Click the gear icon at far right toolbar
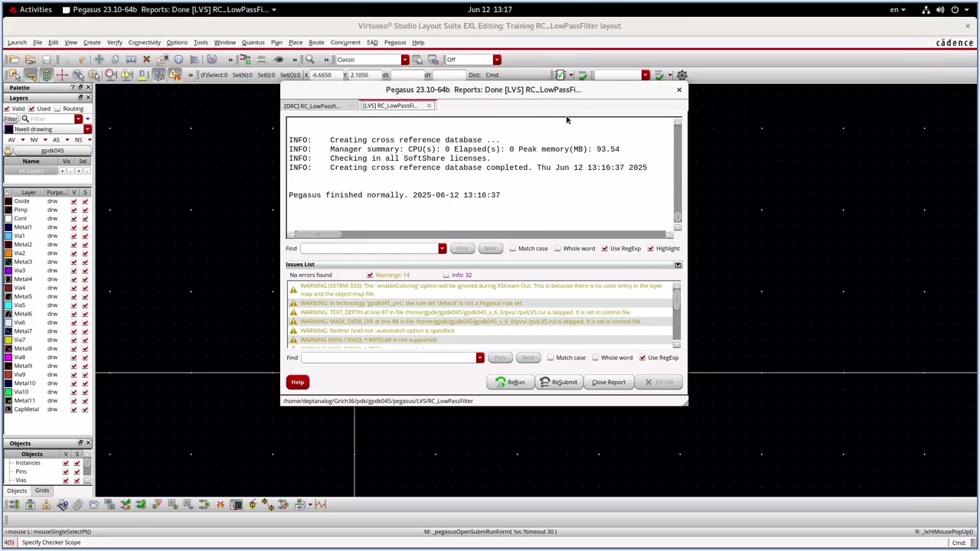Screen dimensions: 980x551 (682, 75)
